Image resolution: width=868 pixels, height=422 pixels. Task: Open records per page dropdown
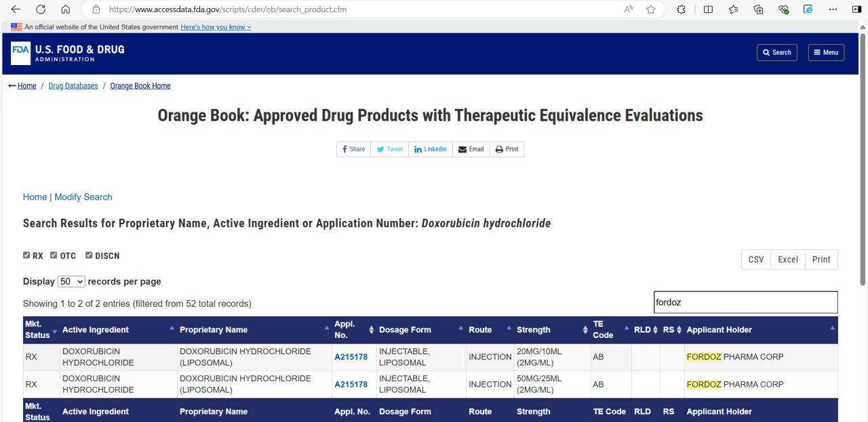71,282
